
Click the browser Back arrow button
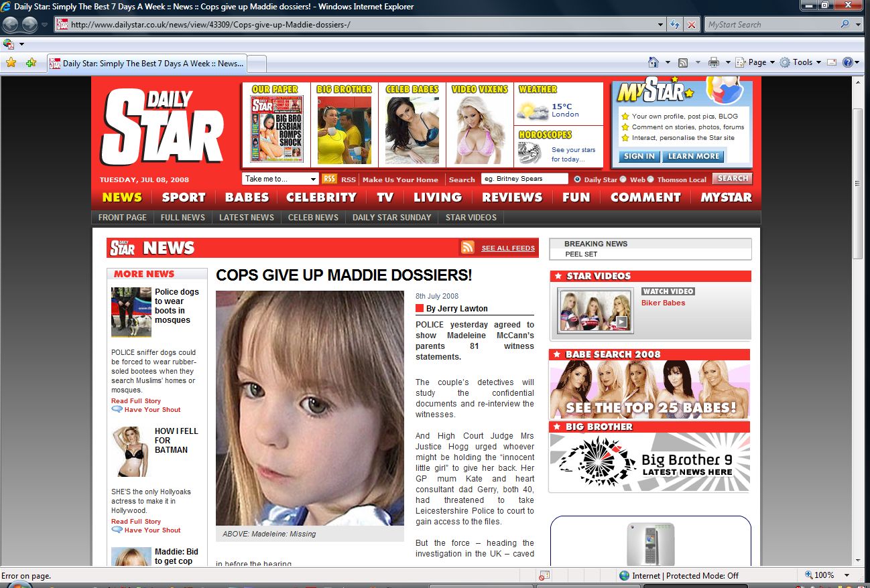point(10,25)
